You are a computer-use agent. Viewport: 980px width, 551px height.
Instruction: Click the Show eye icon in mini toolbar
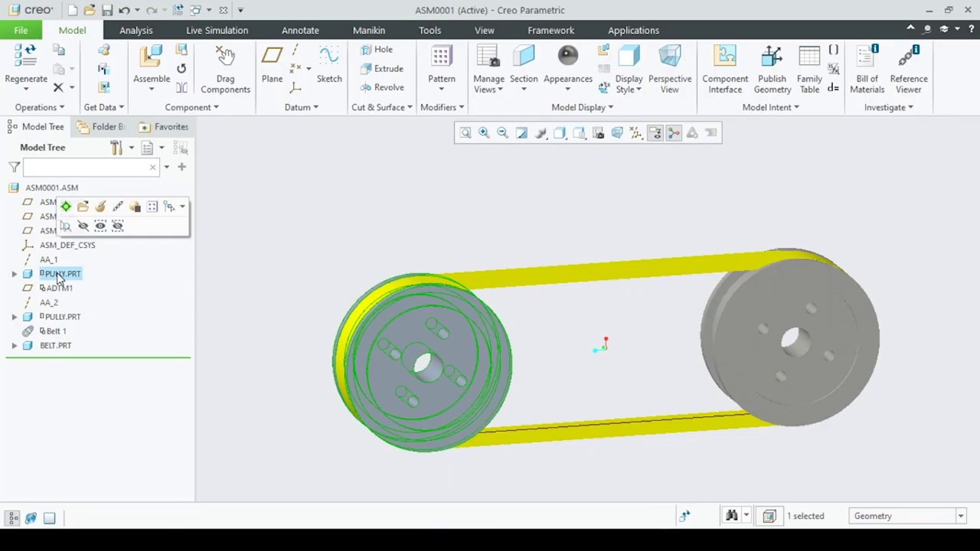tap(100, 226)
